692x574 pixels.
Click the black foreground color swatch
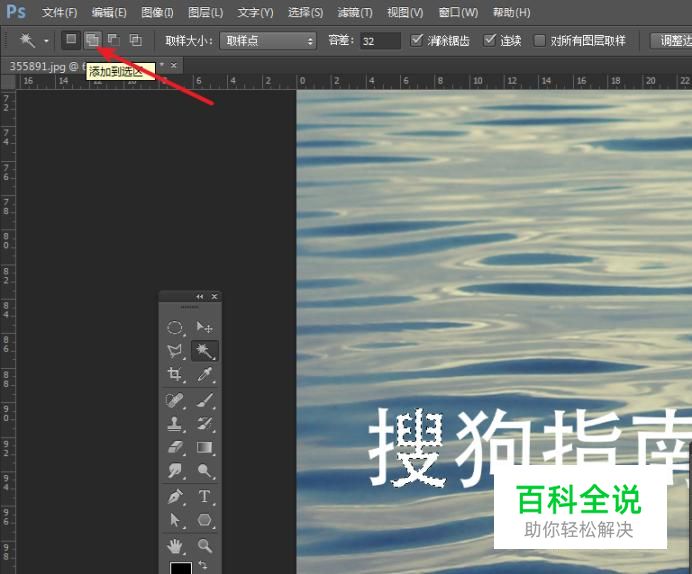point(181,568)
